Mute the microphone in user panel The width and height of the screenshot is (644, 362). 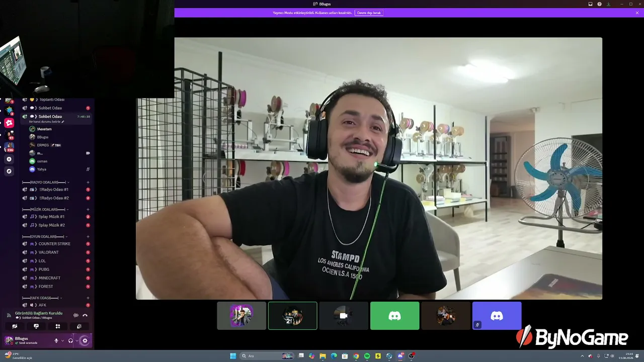[56, 340]
